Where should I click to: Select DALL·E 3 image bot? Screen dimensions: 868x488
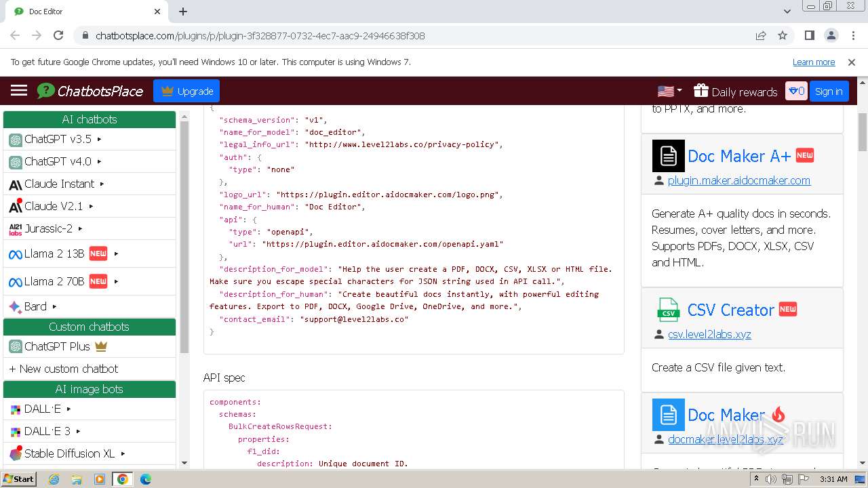click(47, 431)
